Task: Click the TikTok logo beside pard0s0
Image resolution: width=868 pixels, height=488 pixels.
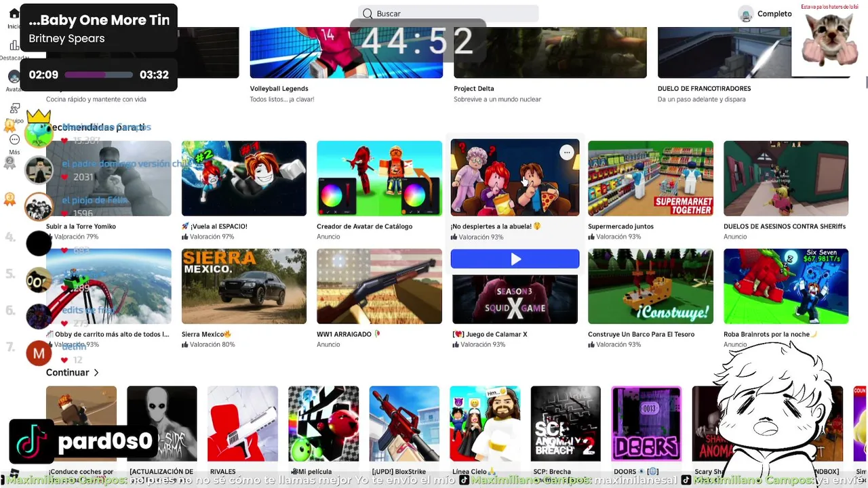Action: click(31, 441)
